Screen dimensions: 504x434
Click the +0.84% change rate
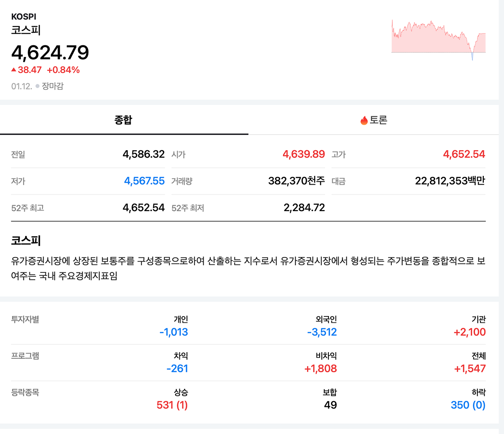coord(63,70)
